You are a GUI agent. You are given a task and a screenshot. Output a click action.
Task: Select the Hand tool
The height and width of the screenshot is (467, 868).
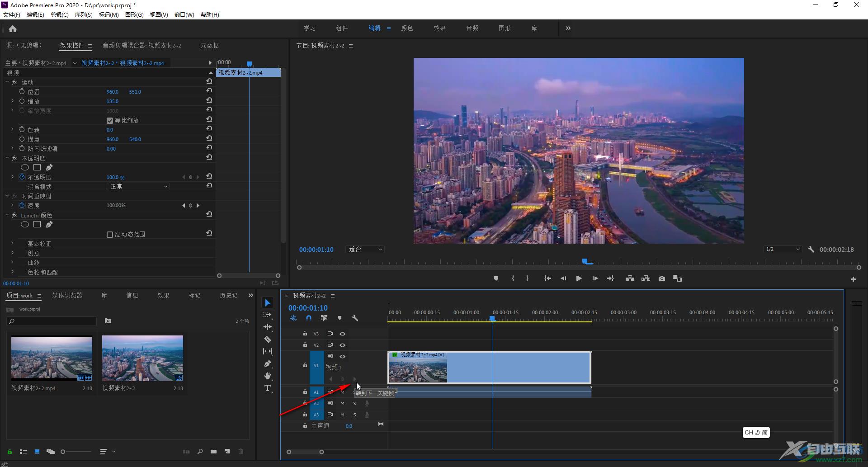(x=268, y=376)
